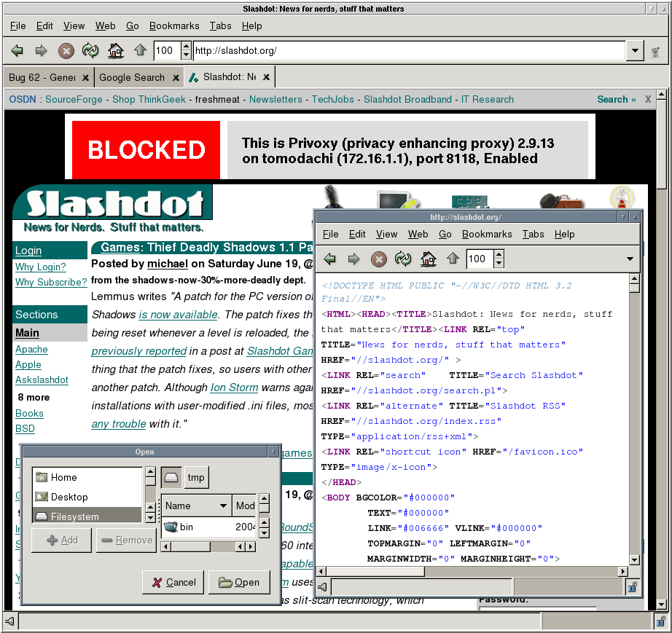Click the Home icon in the main browser toolbar
This screenshot has height=633, width=672.
point(115,51)
